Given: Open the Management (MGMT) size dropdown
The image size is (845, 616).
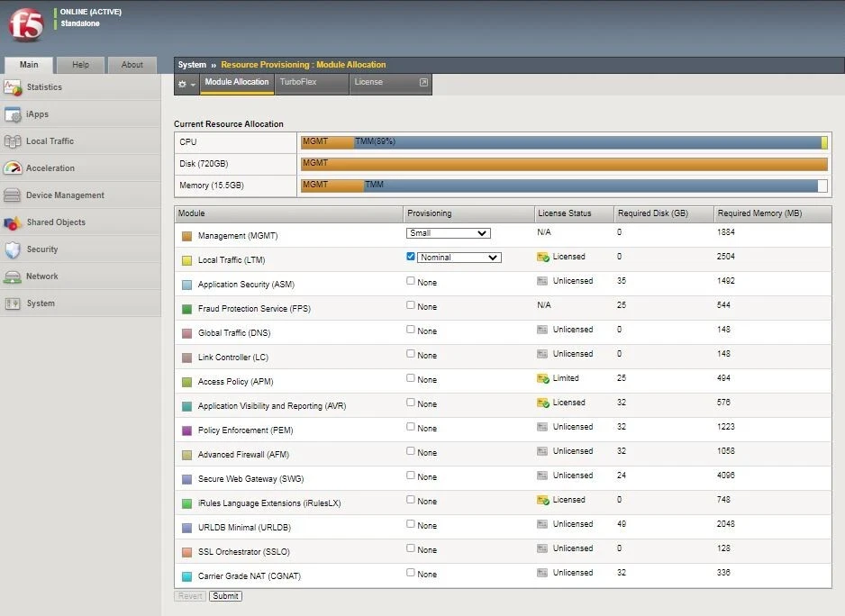Looking at the screenshot, I should pyautogui.click(x=448, y=232).
